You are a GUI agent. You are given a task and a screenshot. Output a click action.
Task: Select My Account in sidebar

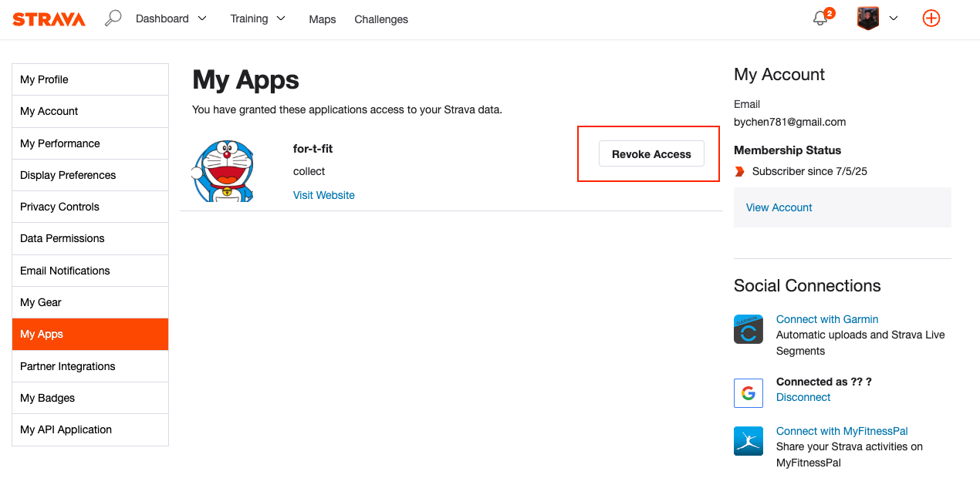[90, 111]
